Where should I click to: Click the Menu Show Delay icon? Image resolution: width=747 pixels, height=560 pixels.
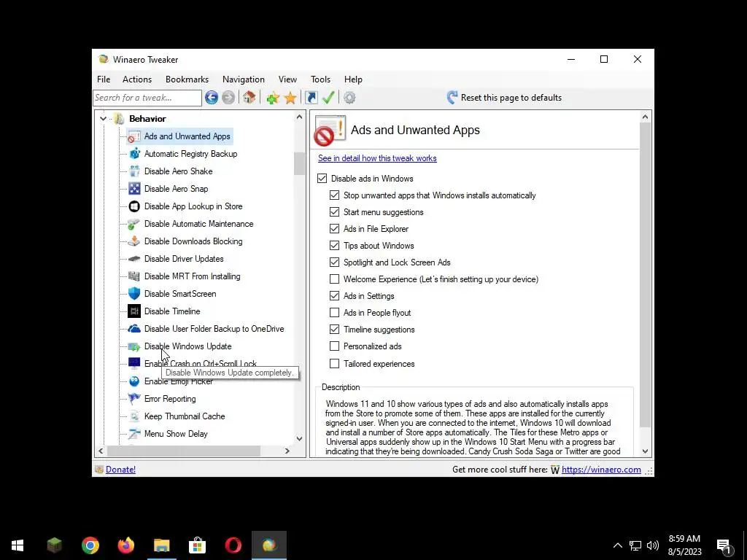click(x=134, y=434)
